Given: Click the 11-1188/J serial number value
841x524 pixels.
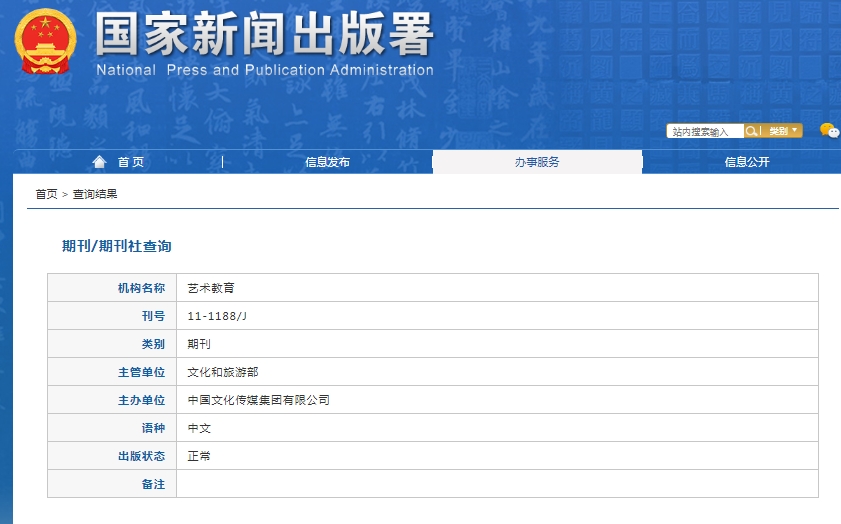Looking at the screenshot, I should point(217,316).
